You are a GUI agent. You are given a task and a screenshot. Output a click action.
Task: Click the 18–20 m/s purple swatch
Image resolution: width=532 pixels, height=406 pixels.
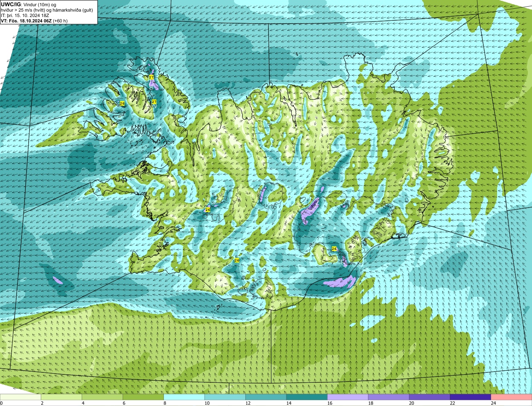pyautogui.click(x=389, y=397)
